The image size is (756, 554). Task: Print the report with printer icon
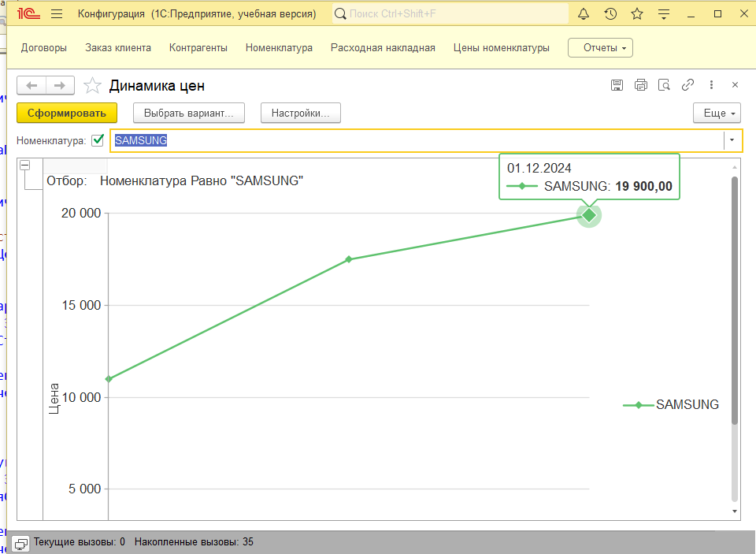pyautogui.click(x=641, y=85)
